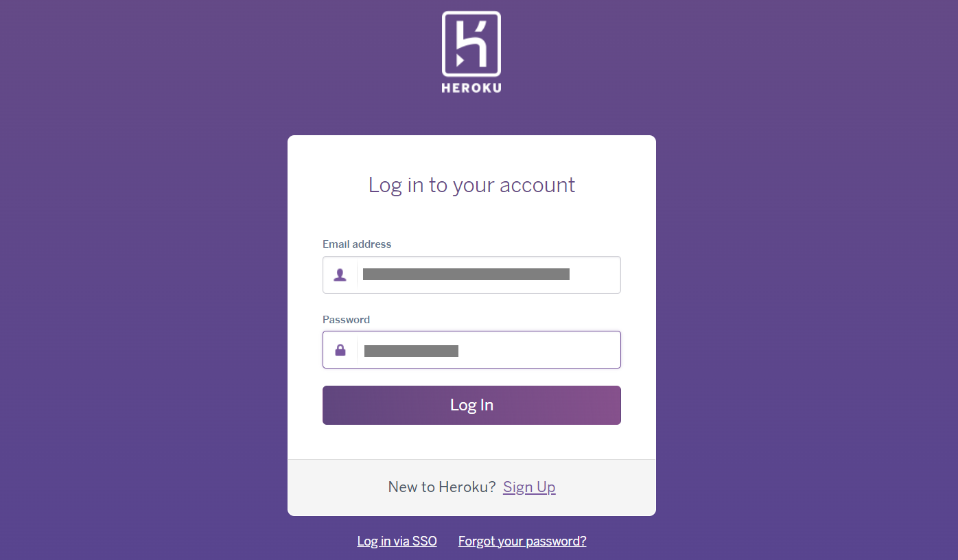
Task: Open the Sign Up link
Action: point(529,487)
